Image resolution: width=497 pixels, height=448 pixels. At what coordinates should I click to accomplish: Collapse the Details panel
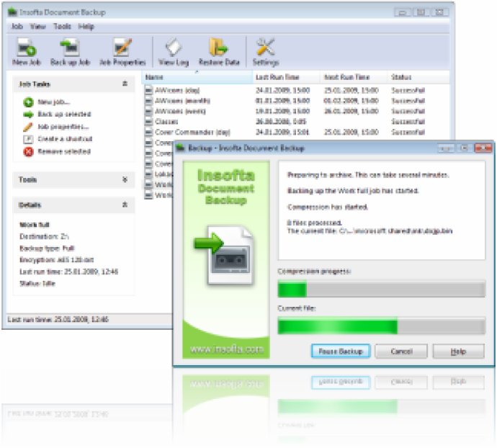click(125, 205)
